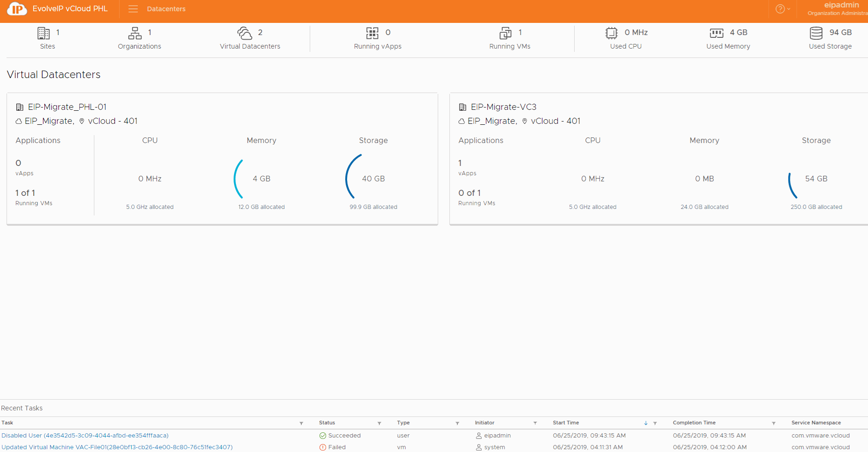
Task: Open the hamburger navigation menu
Action: click(x=133, y=9)
